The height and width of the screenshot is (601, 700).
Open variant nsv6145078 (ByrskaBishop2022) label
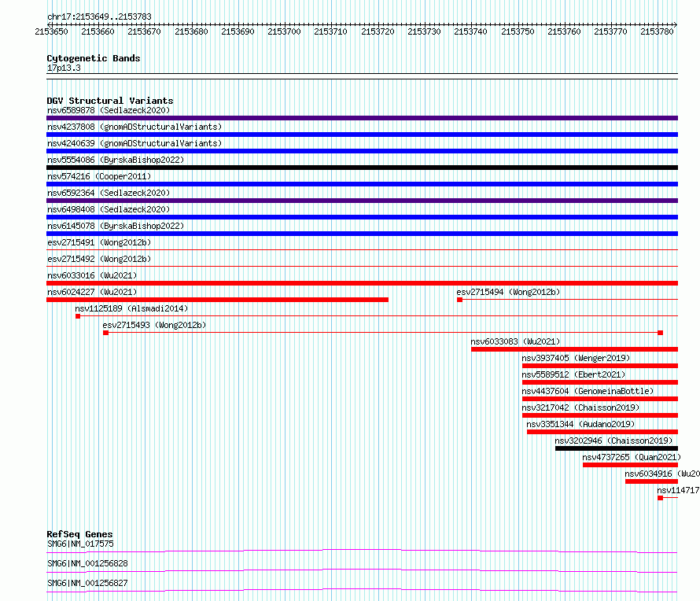pos(115,226)
